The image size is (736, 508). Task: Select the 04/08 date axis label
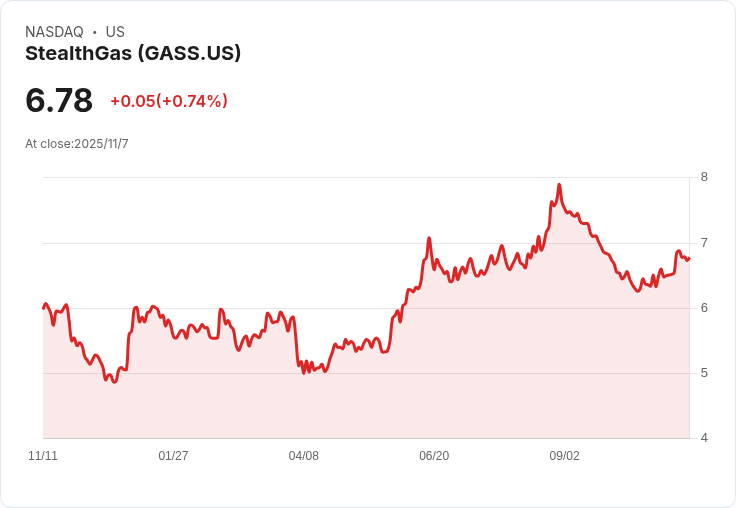point(304,456)
